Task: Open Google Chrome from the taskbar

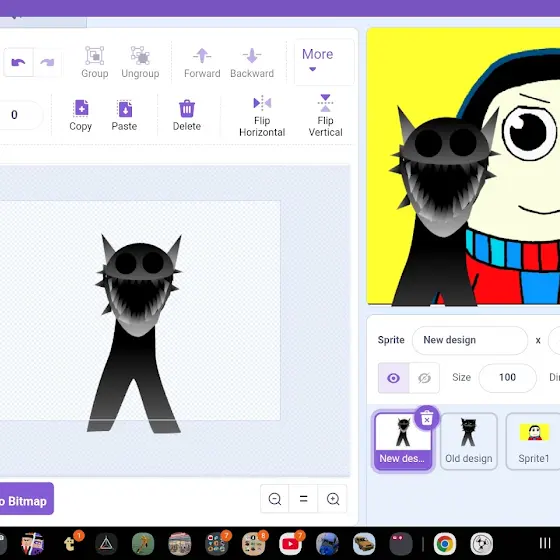Action: [444, 544]
